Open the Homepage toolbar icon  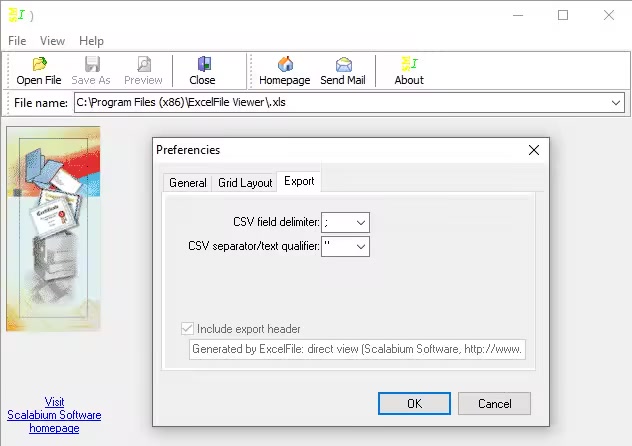tap(284, 65)
